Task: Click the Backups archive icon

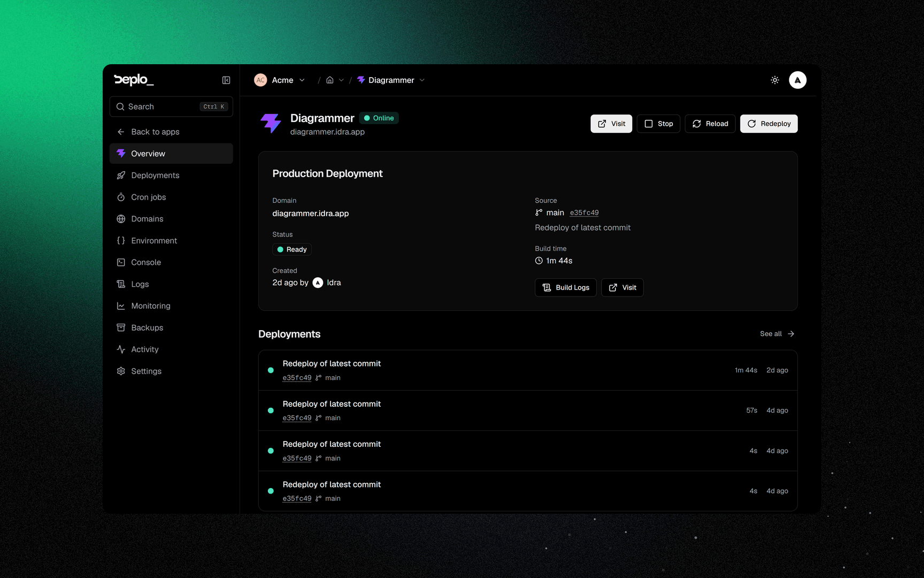Action: coord(121,328)
